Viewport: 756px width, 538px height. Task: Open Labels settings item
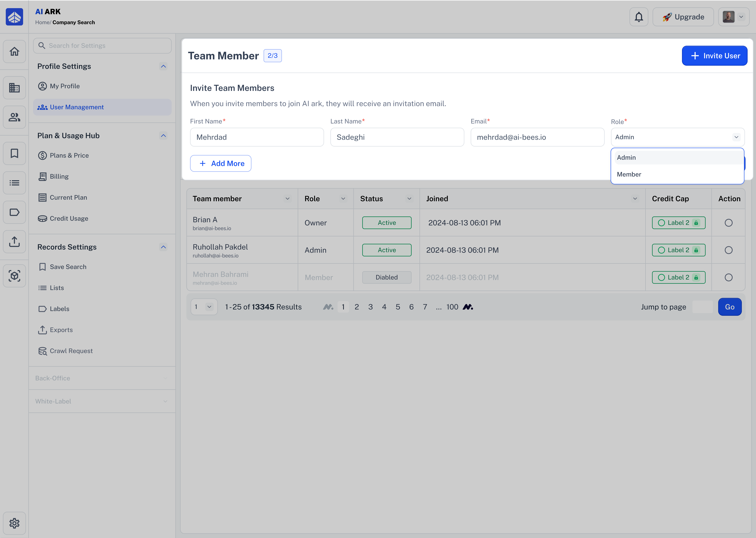(x=102, y=309)
